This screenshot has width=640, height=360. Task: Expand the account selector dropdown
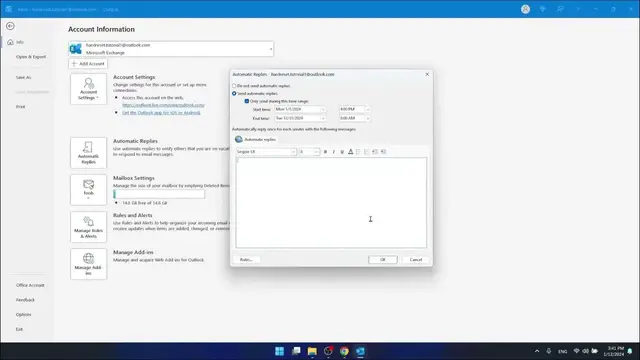pos(271,49)
